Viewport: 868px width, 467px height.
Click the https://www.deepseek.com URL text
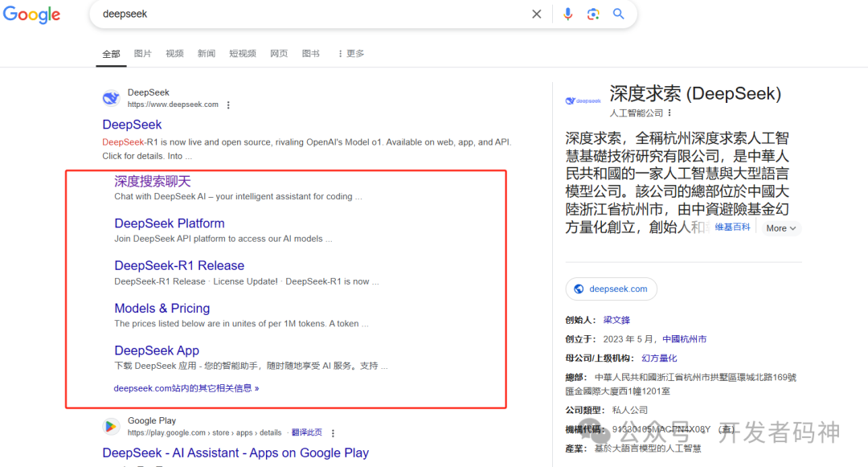tap(173, 104)
